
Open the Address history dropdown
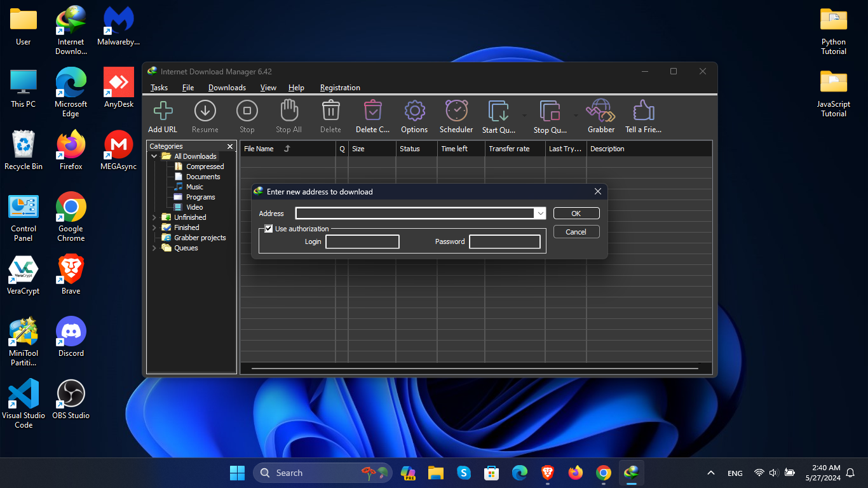(x=540, y=213)
